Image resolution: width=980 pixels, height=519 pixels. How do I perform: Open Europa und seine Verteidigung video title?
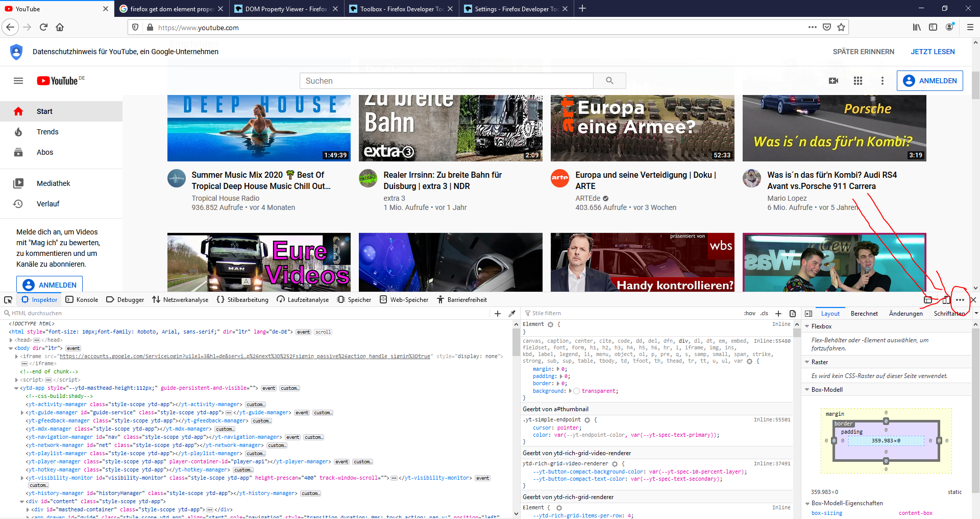646,180
